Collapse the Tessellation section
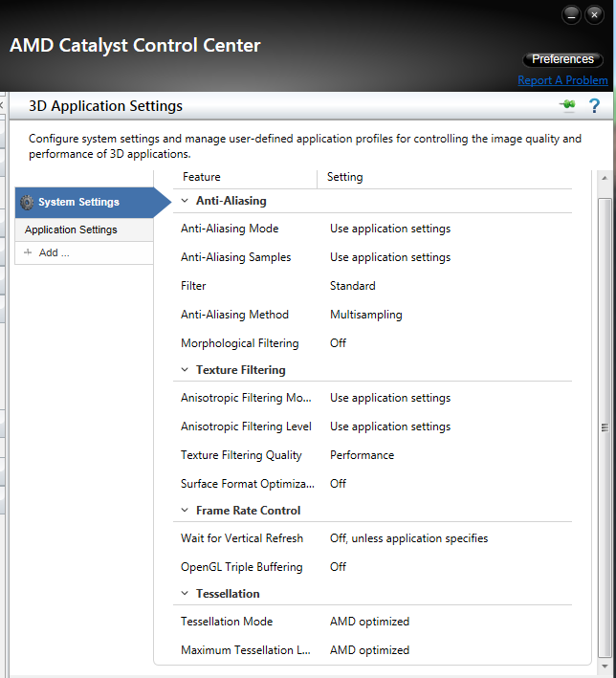 pos(185,593)
